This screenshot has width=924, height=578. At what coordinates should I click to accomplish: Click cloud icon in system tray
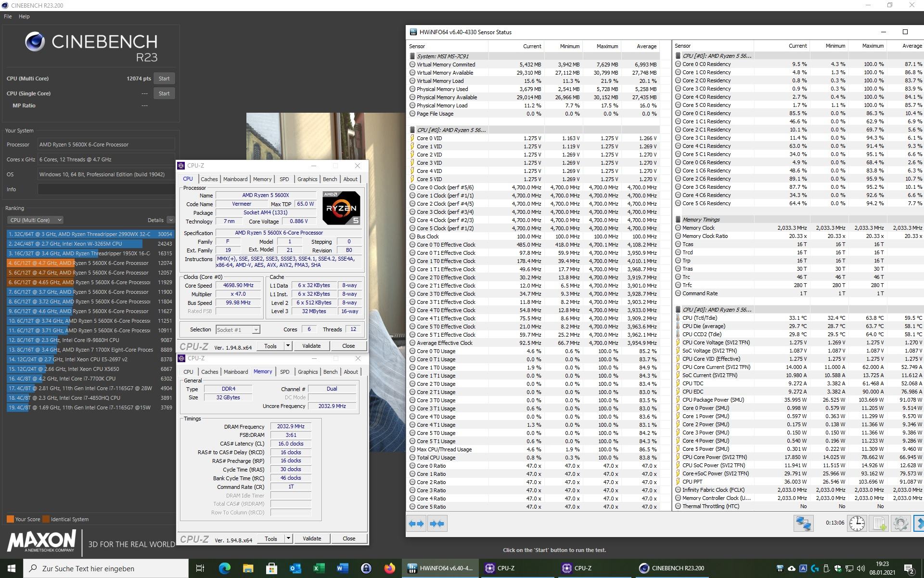[x=792, y=568]
